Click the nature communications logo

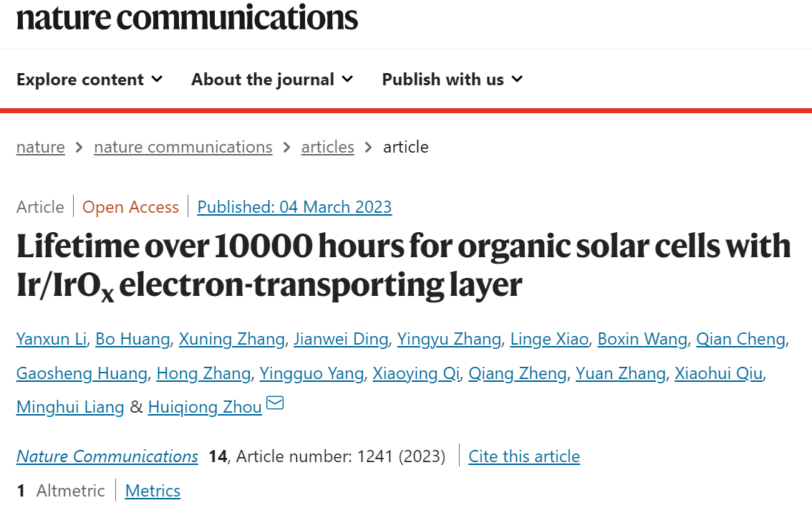187,17
